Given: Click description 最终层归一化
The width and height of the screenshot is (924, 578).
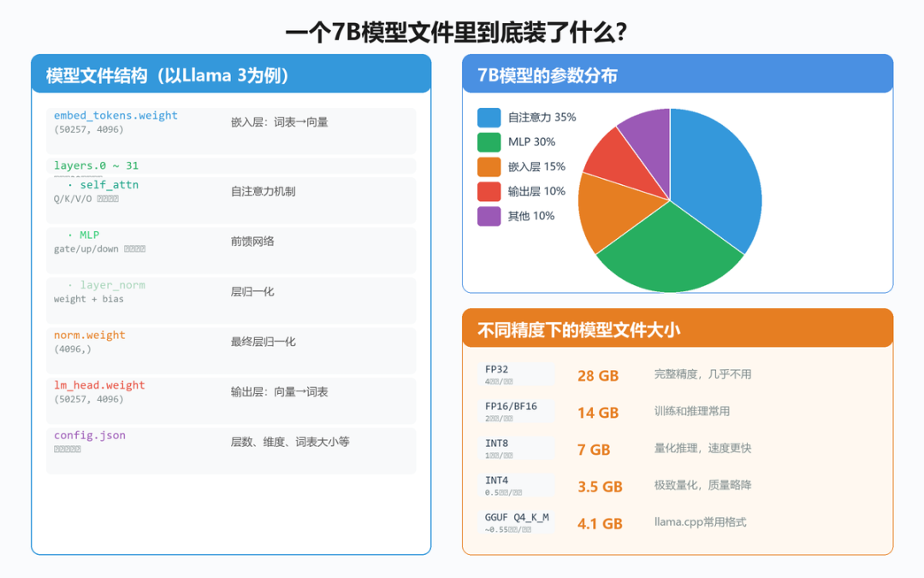Looking at the screenshot, I should 263,342.
